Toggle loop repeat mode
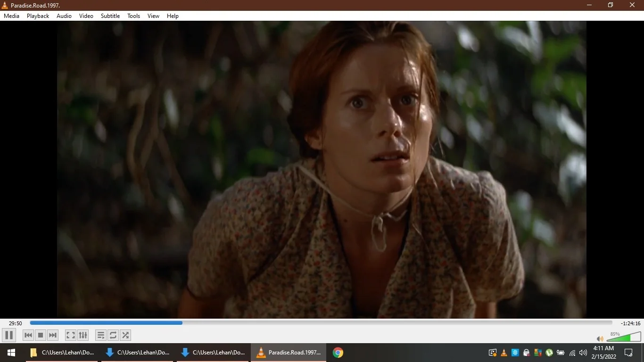Viewport: 644px width, 362px height. click(113, 335)
